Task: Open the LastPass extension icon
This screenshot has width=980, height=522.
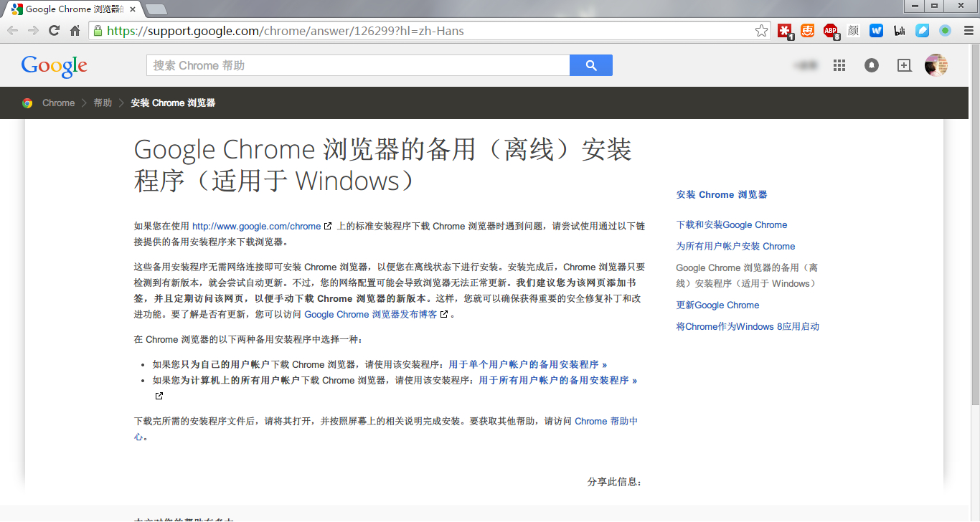Action: 786,31
